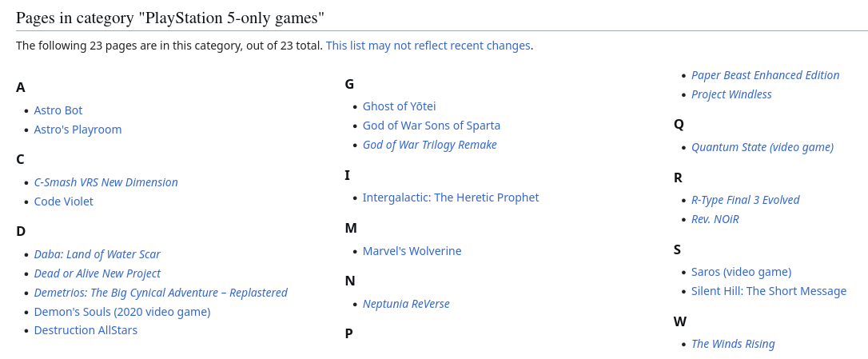This screenshot has width=868, height=359.
Task: Click "This list may not reflect recent changes"
Action: [x=428, y=46]
